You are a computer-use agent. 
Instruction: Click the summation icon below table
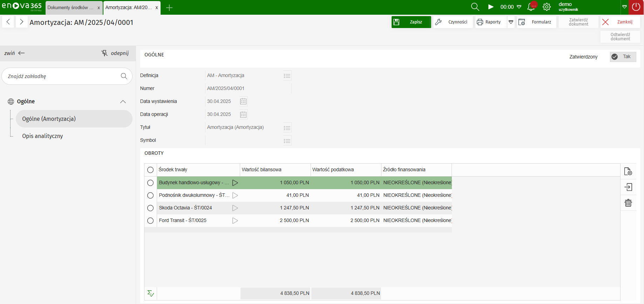click(x=151, y=293)
